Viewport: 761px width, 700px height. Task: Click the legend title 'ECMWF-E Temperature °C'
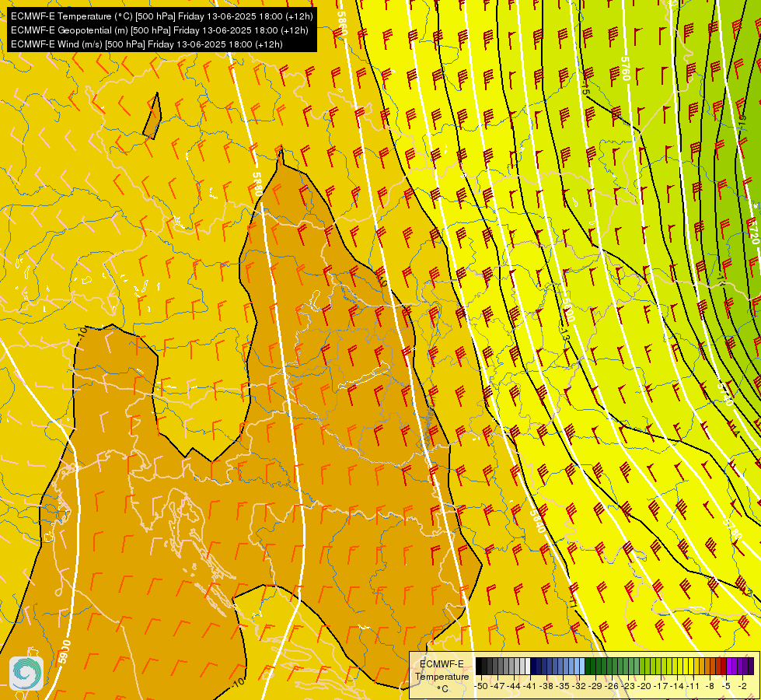click(442, 676)
